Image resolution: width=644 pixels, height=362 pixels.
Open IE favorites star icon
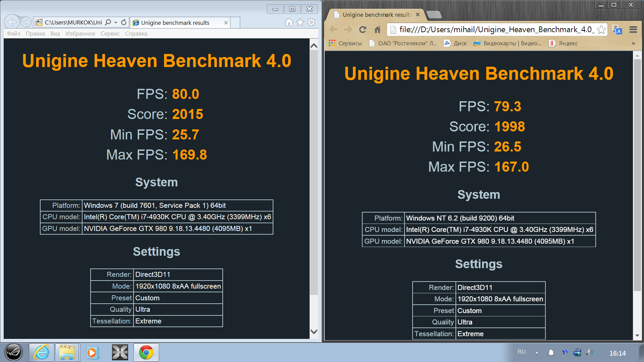(300, 22)
